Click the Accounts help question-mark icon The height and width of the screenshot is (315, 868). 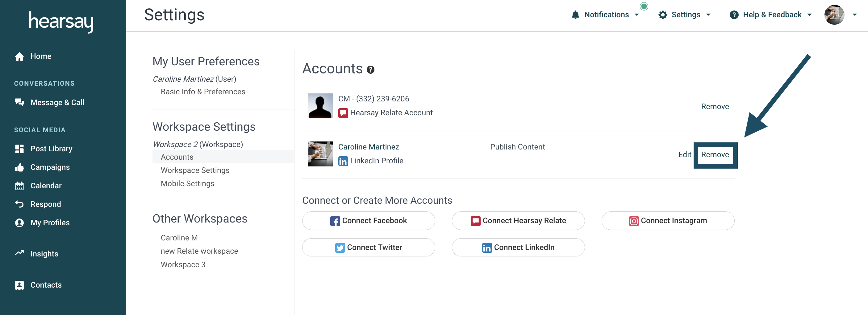(x=370, y=70)
